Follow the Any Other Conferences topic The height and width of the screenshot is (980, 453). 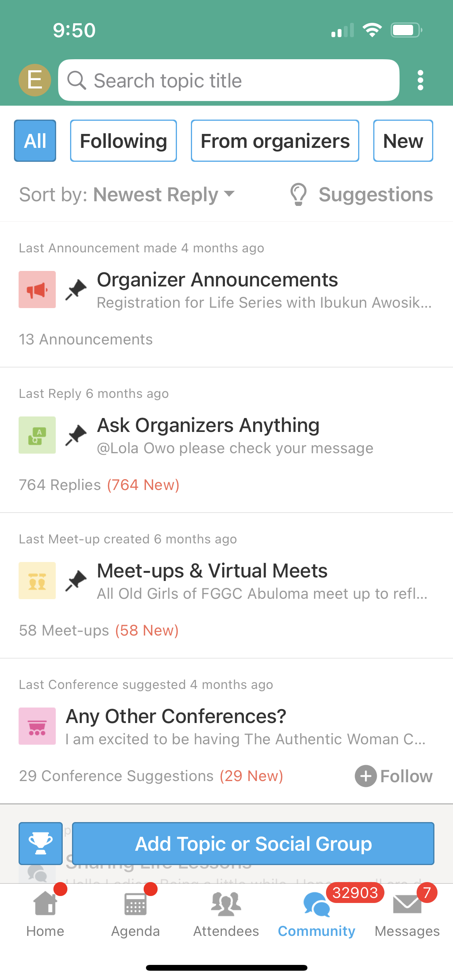394,776
